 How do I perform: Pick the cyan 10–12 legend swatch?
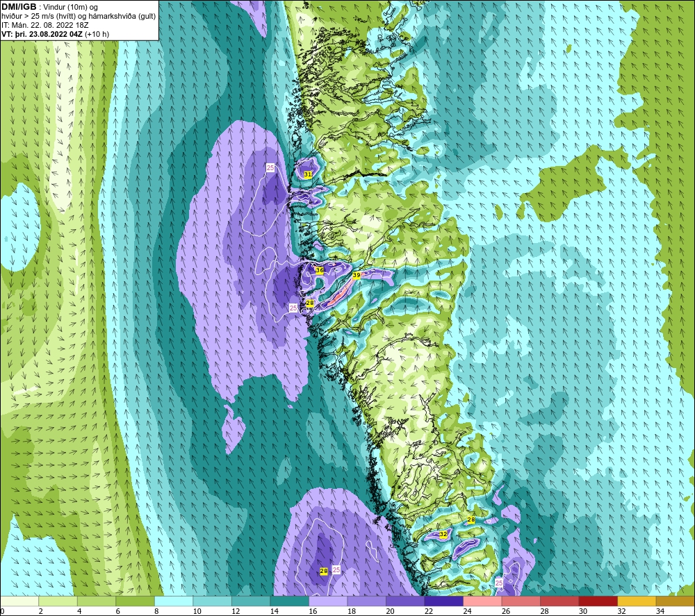pos(212,601)
